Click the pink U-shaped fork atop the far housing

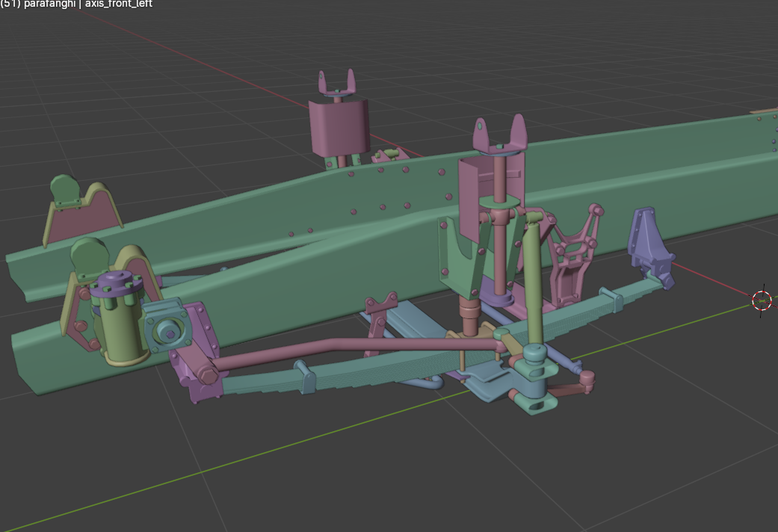[x=336, y=82]
